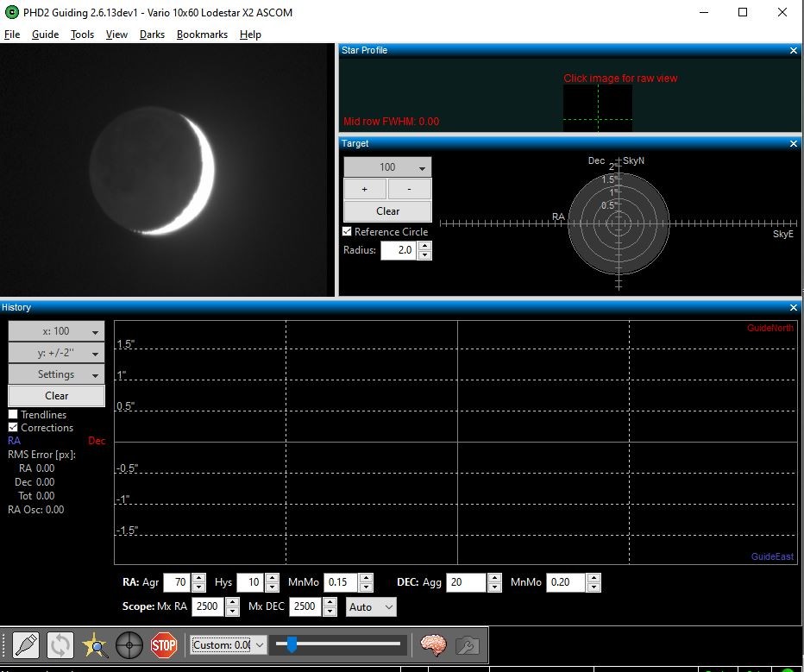Click the Radius value field
The width and height of the screenshot is (804, 672).
click(x=399, y=250)
